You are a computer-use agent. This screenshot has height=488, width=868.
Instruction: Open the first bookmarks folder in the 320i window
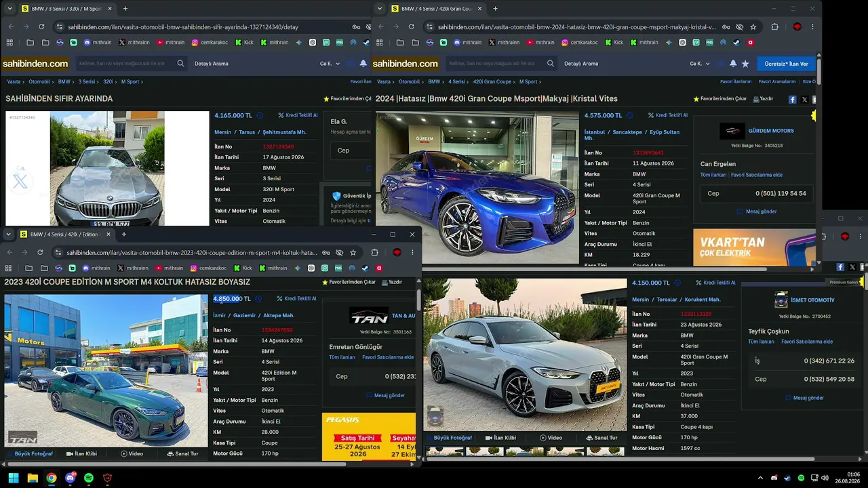[x=30, y=42]
